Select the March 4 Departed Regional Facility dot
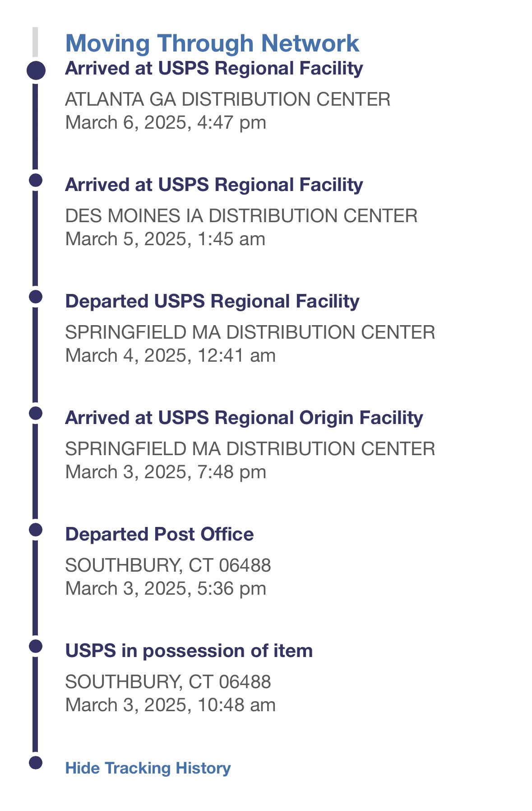Viewport: 532px width, 811px height. coord(36,297)
